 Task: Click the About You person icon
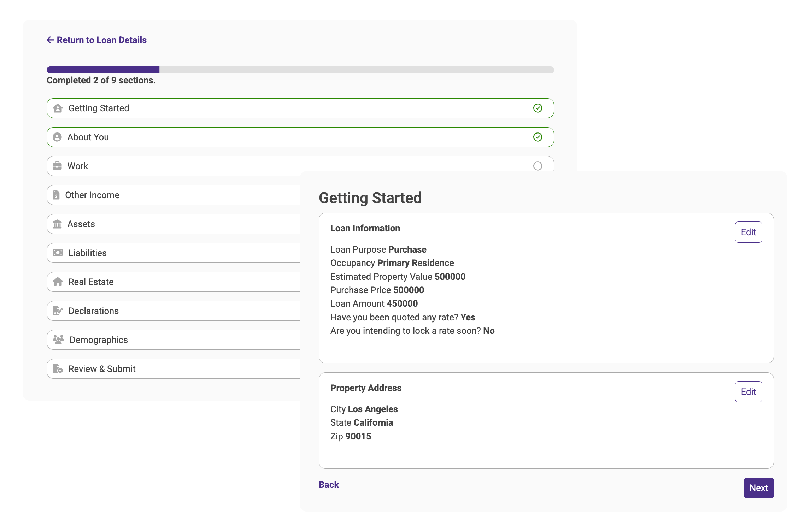pyautogui.click(x=57, y=137)
